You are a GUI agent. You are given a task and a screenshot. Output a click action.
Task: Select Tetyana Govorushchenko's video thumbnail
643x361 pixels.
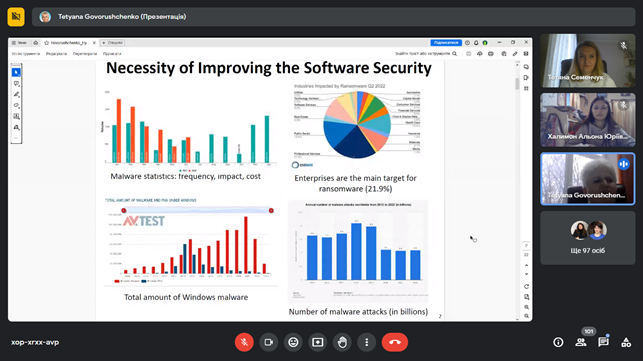pos(588,179)
